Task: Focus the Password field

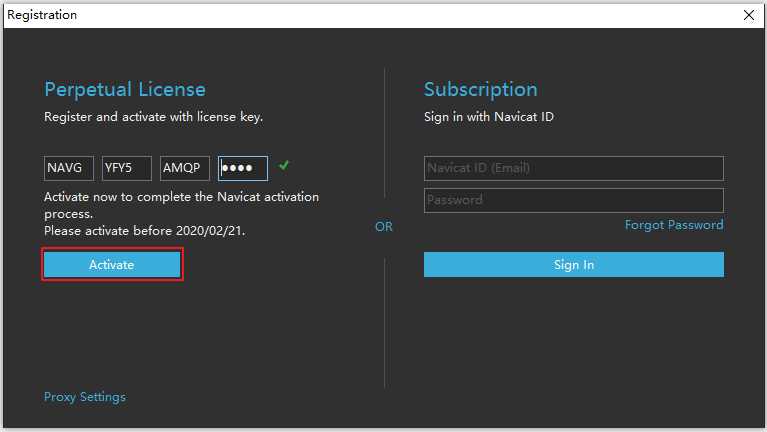Action: pyautogui.click(x=574, y=200)
